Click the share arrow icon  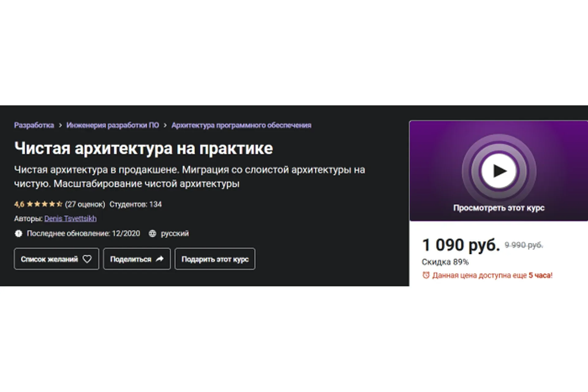(x=160, y=259)
